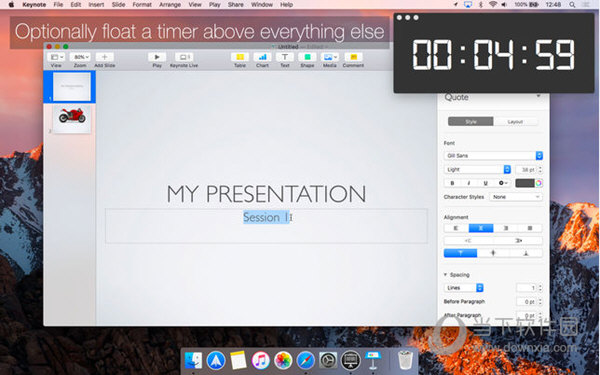Collapse the Spacing section

click(445, 274)
